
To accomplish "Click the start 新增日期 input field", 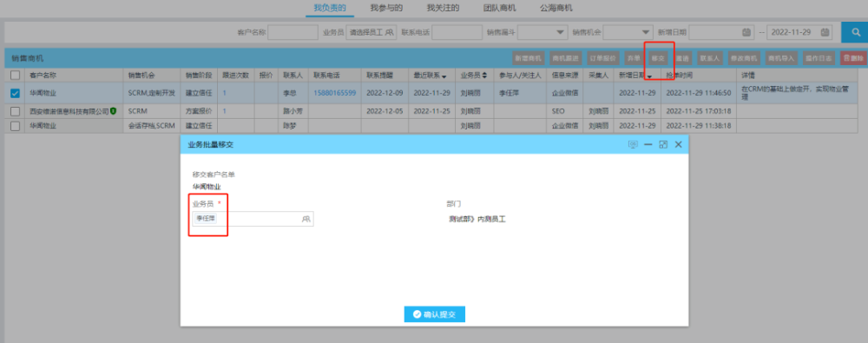I will [720, 32].
